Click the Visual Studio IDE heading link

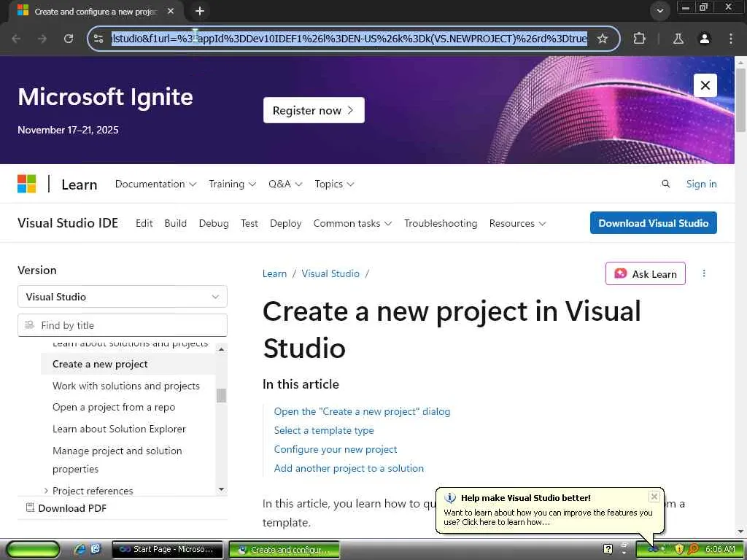pos(68,223)
